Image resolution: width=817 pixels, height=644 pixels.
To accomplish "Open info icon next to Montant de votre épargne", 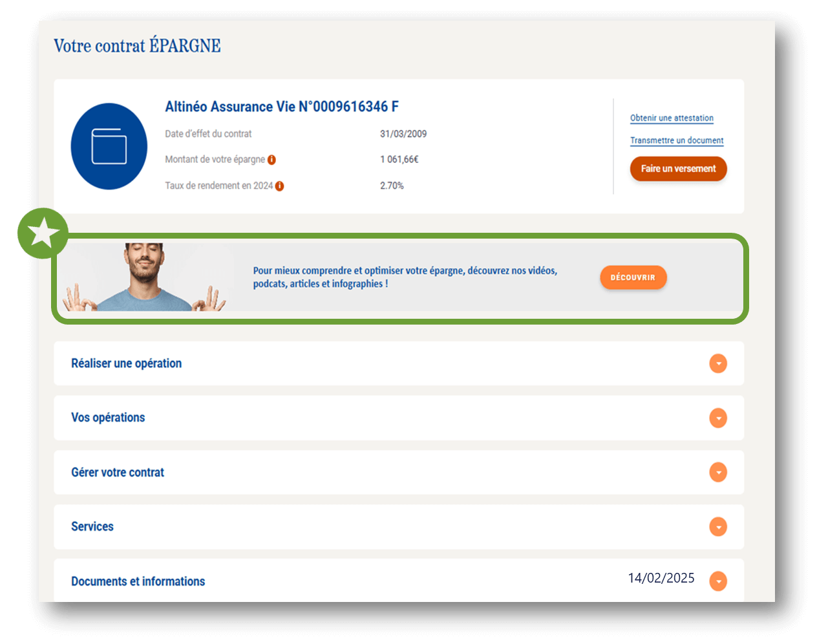I will click(x=271, y=160).
